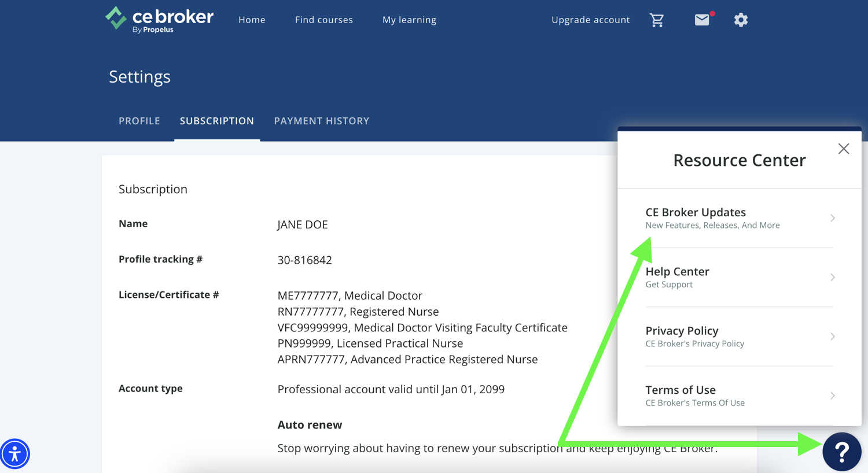Open the settings gear icon

741,20
